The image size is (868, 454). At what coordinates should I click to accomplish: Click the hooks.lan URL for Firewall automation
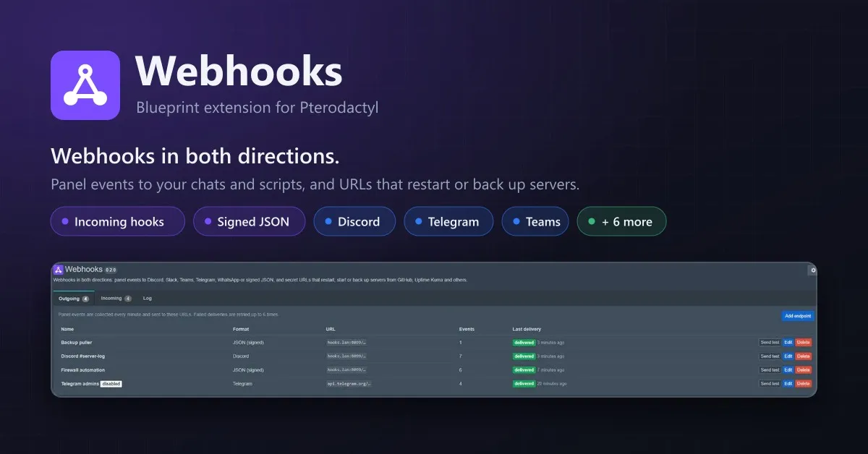[x=346, y=369]
